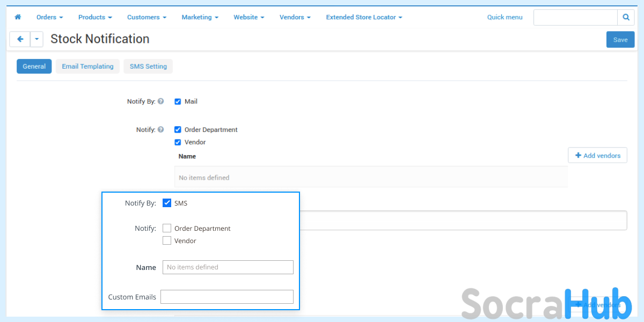Click the home icon in navbar

click(x=18, y=17)
